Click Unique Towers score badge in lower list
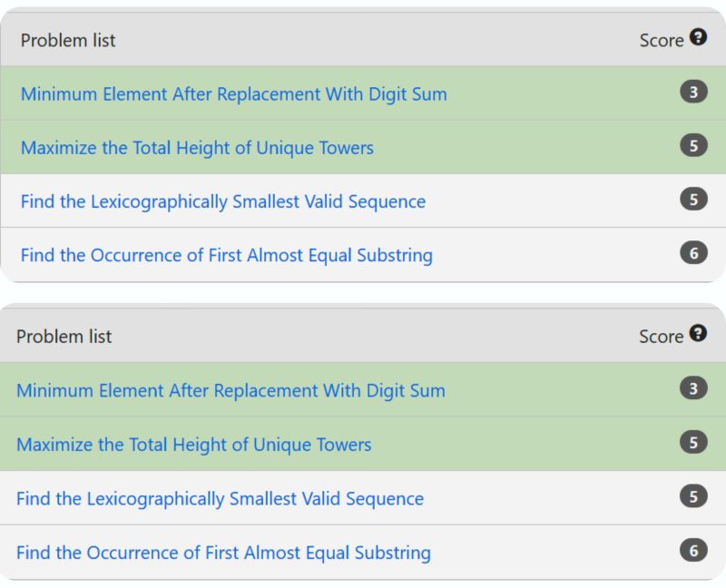Screen dimensions: 726x588 [693, 443]
